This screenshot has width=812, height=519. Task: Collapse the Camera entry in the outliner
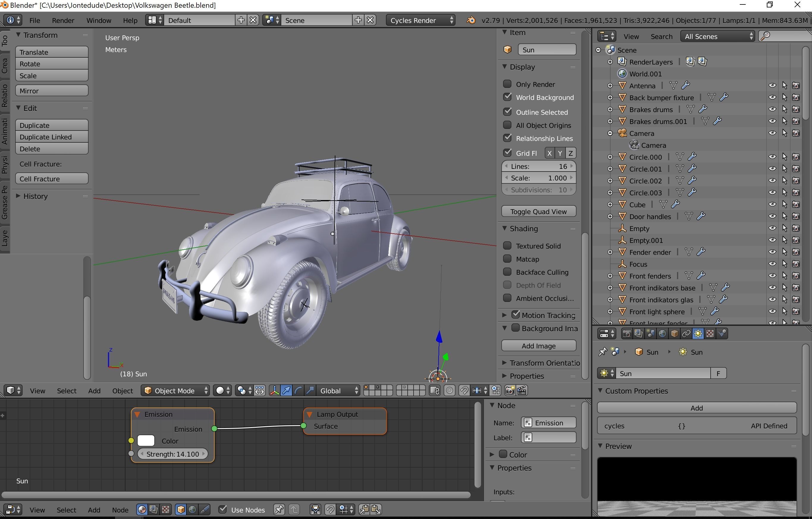[610, 133]
